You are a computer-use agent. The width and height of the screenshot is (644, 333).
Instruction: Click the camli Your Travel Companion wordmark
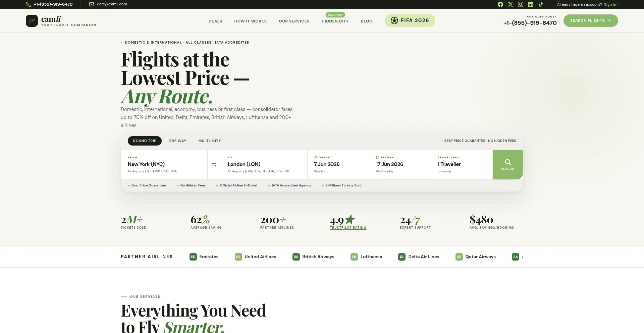[x=69, y=21]
